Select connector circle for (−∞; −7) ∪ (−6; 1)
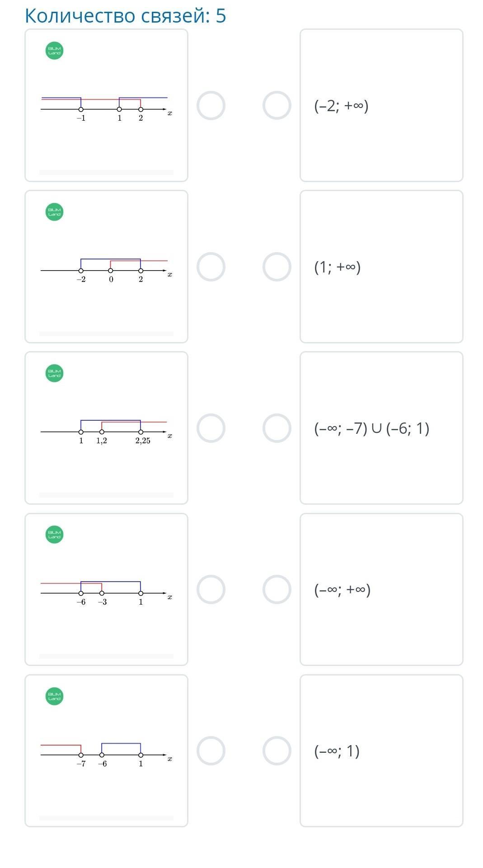This screenshot has height=868, width=483. (x=277, y=428)
